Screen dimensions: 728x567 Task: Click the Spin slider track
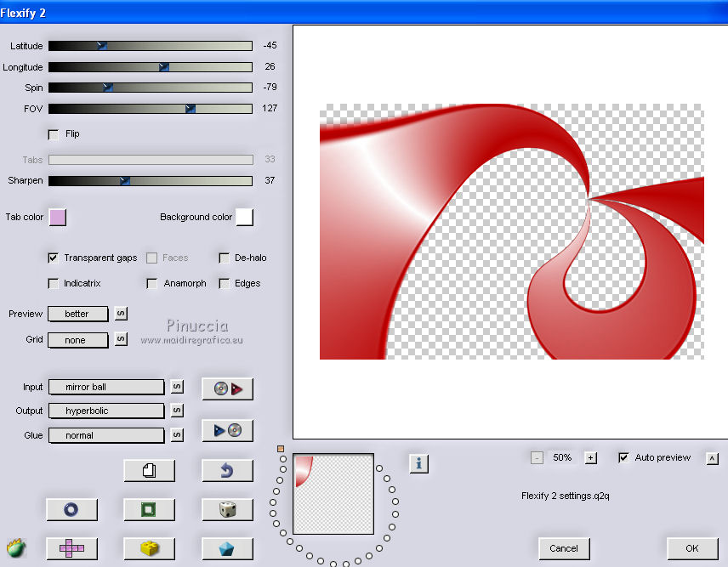[x=151, y=88]
